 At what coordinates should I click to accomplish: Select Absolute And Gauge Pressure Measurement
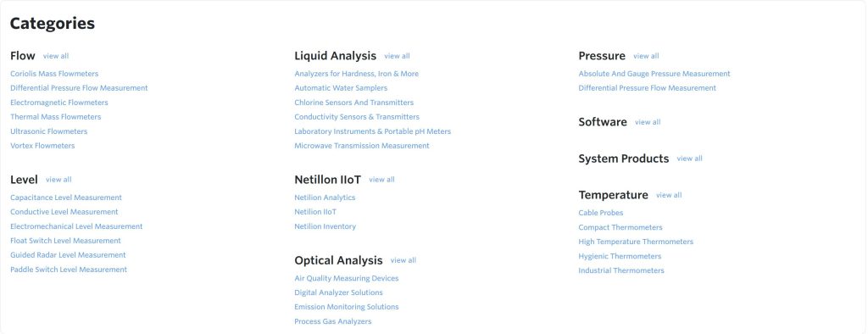(x=654, y=74)
